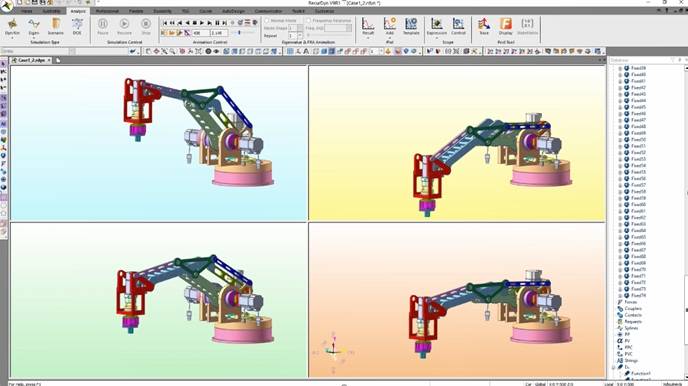Open the Mode Shape dropdown
Screen dimensions: 688x386
tap(300, 28)
